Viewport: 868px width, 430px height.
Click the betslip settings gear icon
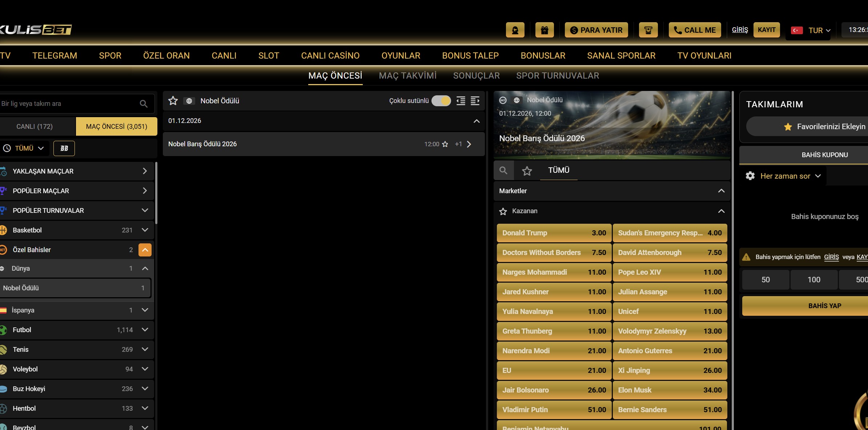click(x=750, y=176)
